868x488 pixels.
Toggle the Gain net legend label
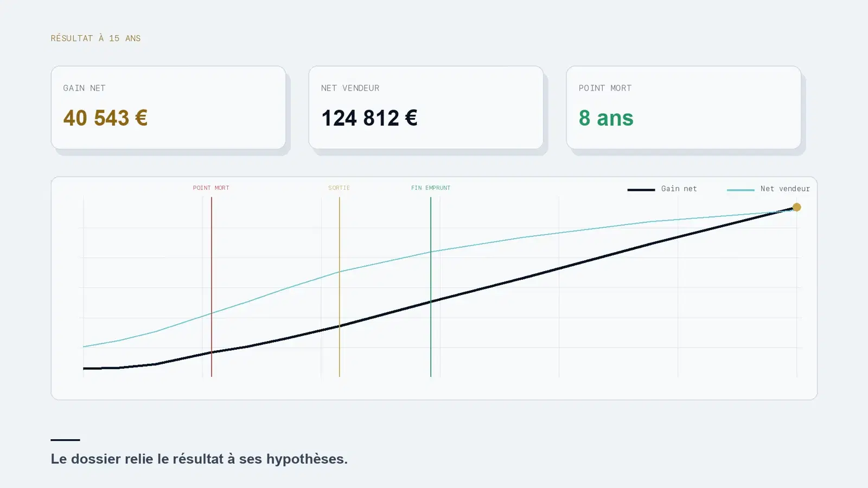point(679,189)
